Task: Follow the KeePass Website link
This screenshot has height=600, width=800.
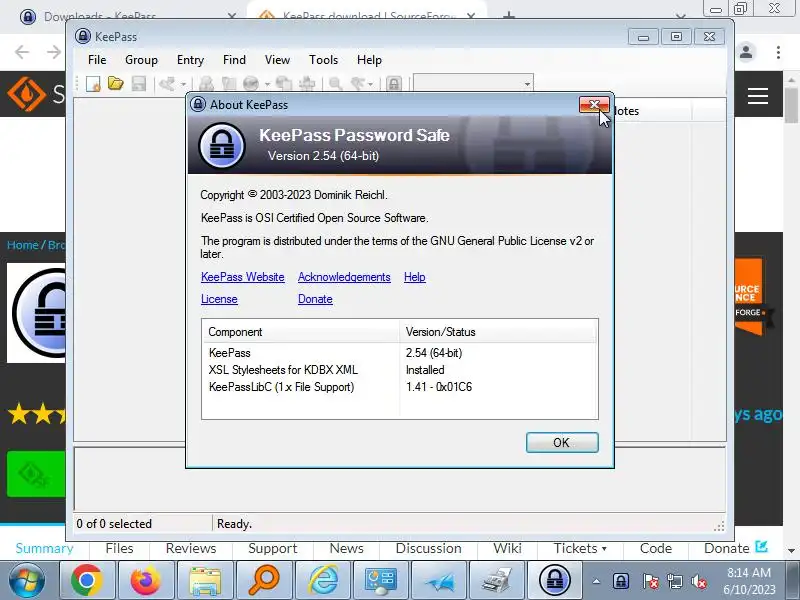Action: pos(243,277)
